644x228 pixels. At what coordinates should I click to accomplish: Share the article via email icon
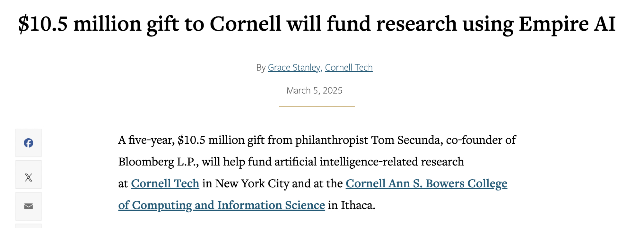pyautogui.click(x=28, y=206)
